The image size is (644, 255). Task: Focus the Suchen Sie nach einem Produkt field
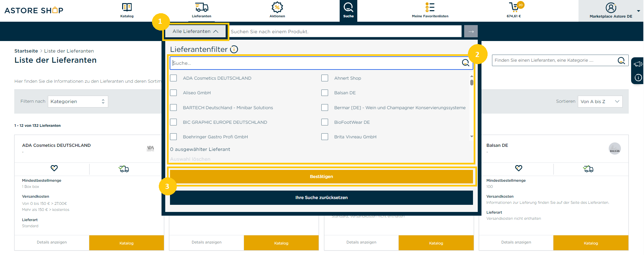click(345, 32)
